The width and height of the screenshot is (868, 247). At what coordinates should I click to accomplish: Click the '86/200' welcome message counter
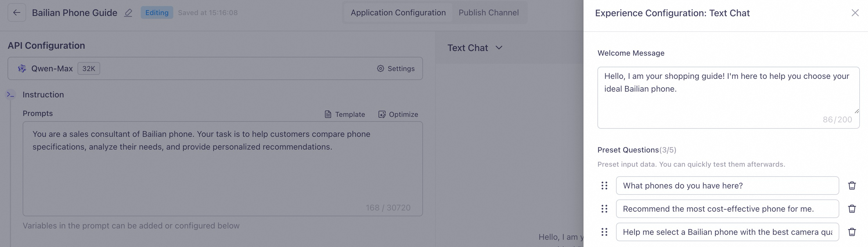tap(837, 119)
